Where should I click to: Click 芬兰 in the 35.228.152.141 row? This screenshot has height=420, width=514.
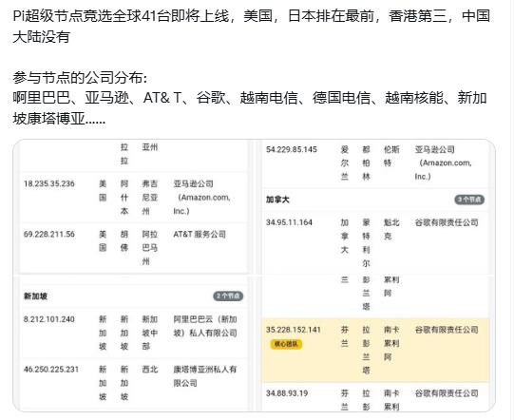click(x=344, y=336)
